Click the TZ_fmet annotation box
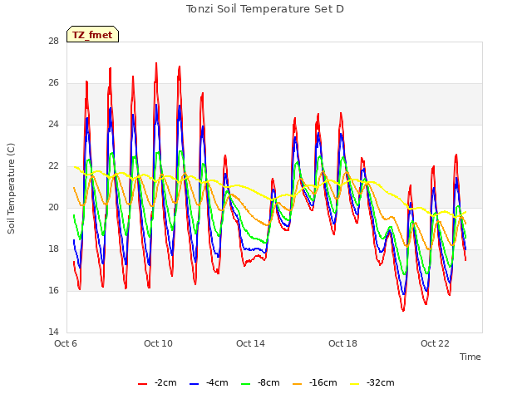Image resolution: width=532 pixels, height=399 pixels. [x=92, y=34]
